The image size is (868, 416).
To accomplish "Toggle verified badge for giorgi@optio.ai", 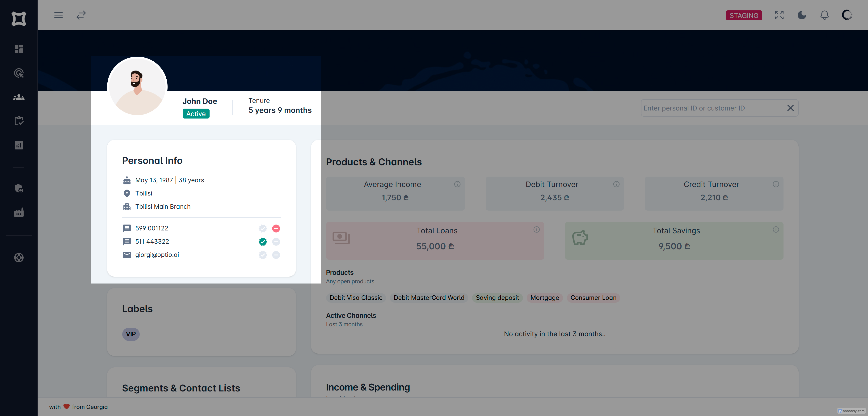I will (x=263, y=255).
